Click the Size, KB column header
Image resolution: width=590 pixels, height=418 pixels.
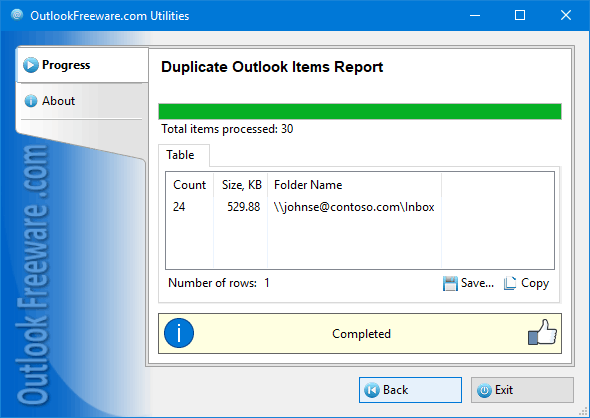[241, 185]
